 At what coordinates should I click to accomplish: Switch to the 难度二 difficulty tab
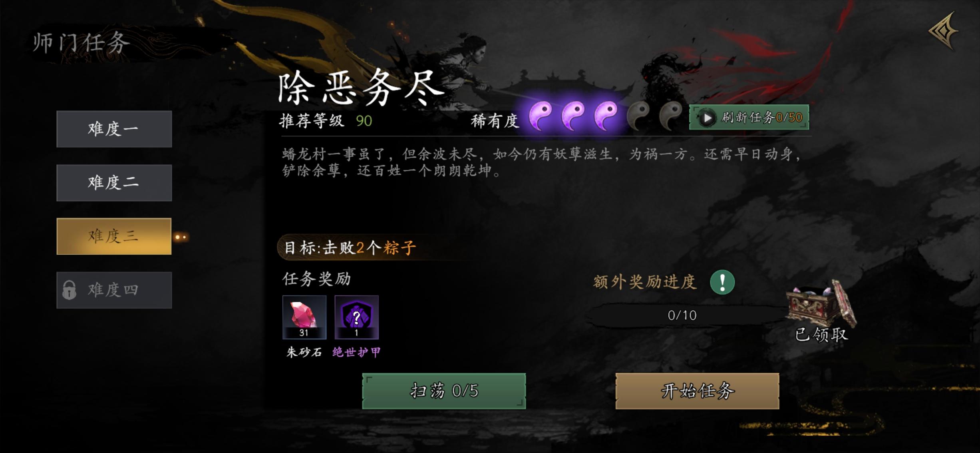click(x=114, y=183)
